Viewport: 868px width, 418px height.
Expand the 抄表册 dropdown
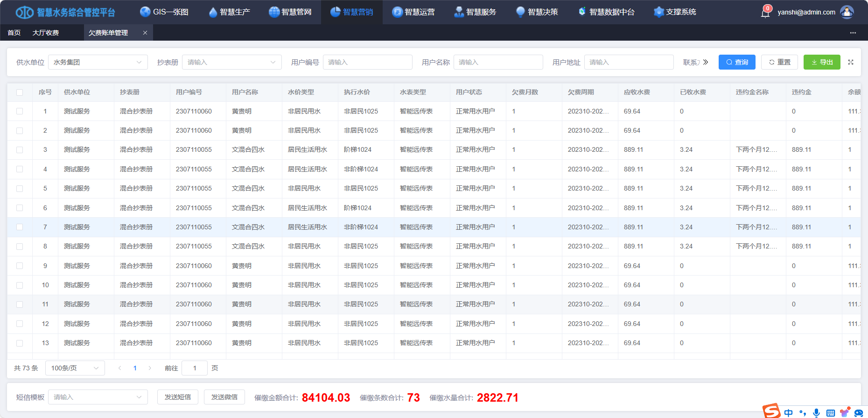tap(231, 62)
